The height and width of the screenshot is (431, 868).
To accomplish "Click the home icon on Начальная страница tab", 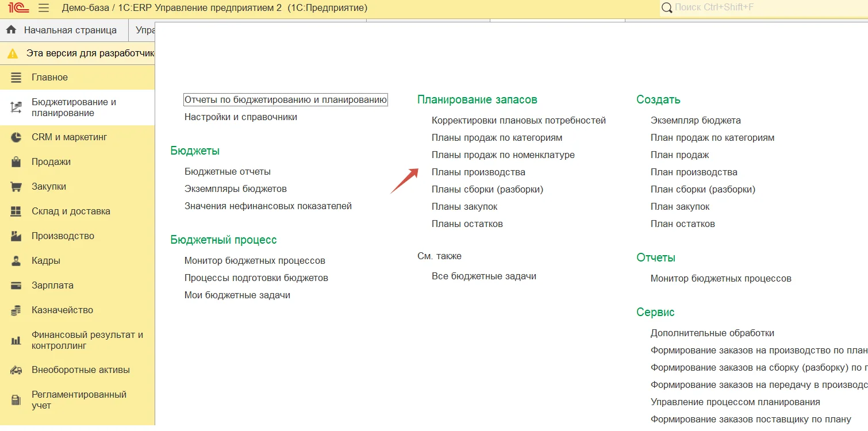I will click(11, 30).
